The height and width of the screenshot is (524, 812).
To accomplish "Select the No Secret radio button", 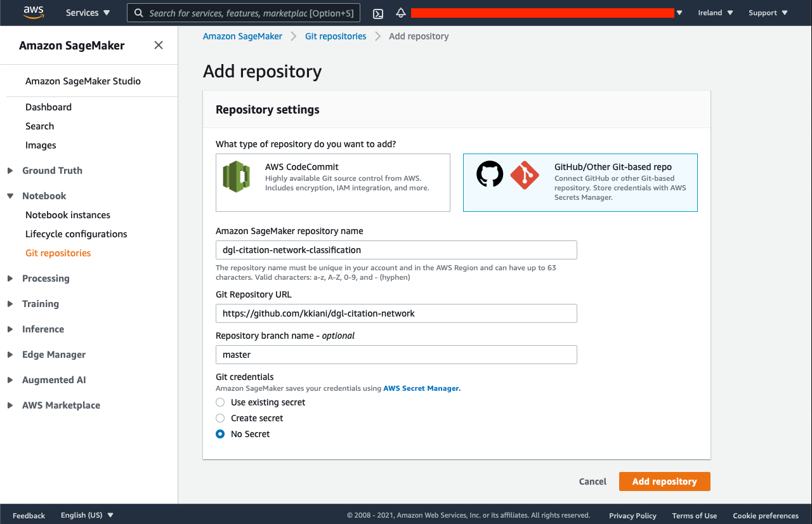I will point(220,434).
